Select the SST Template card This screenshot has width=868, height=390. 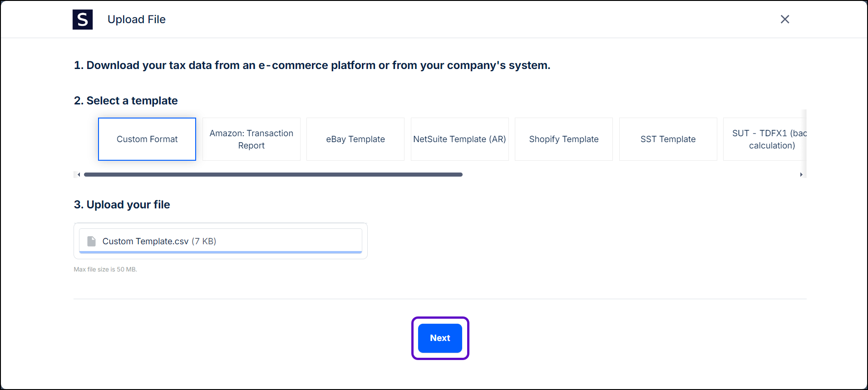(668, 139)
